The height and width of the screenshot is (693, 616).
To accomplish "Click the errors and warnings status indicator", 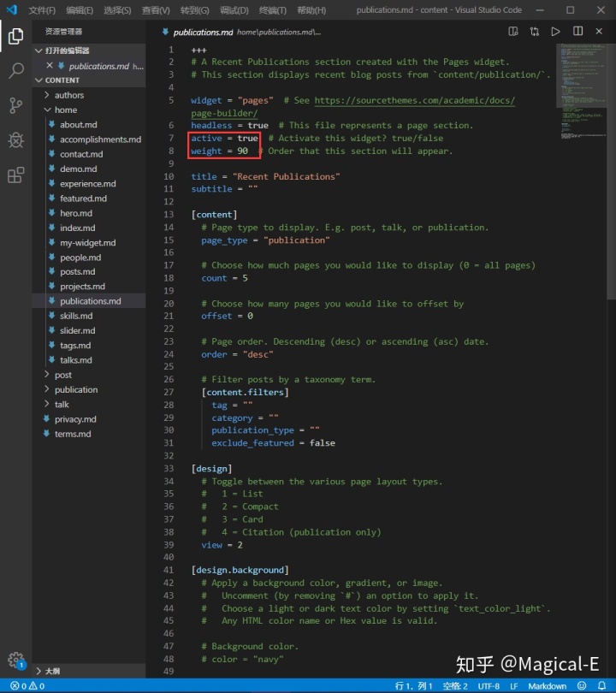I will click(27, 686).
